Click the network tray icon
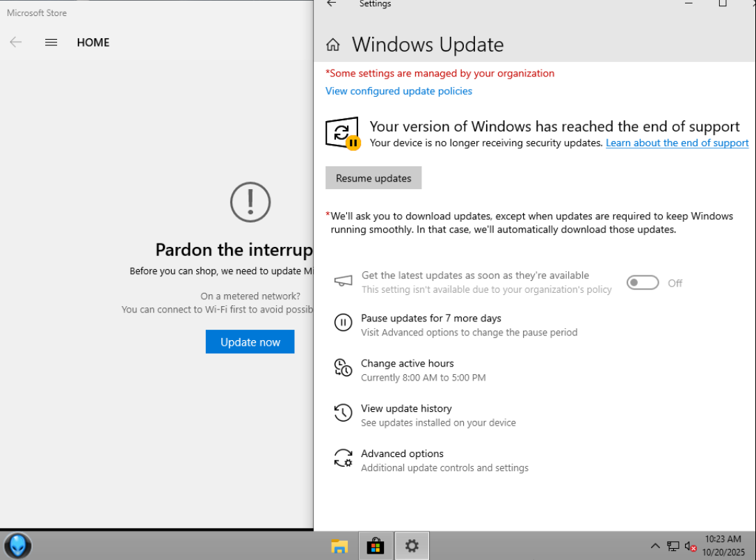 [x=673, y=546]
